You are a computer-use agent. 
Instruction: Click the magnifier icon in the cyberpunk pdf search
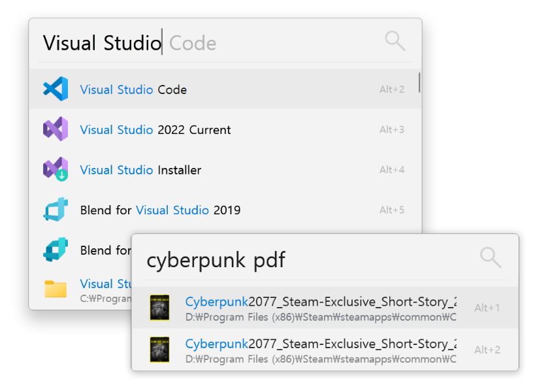point(491,257)
